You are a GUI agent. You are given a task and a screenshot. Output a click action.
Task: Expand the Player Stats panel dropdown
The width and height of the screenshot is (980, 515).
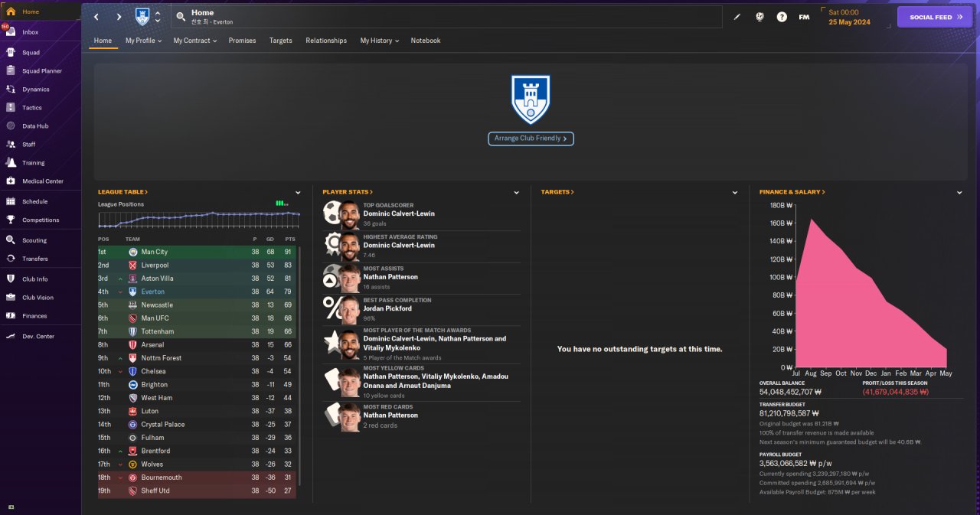click(x=517, y=193)
